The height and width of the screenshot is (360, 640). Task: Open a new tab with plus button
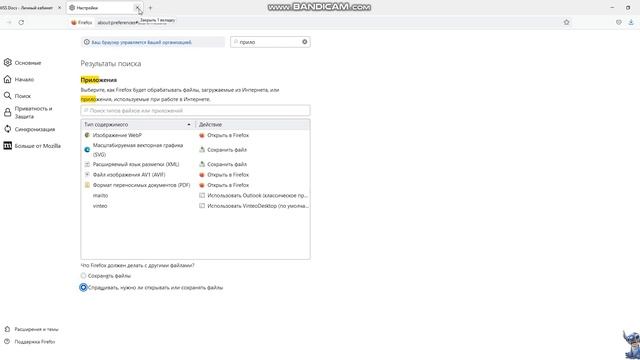coord(150,7)
